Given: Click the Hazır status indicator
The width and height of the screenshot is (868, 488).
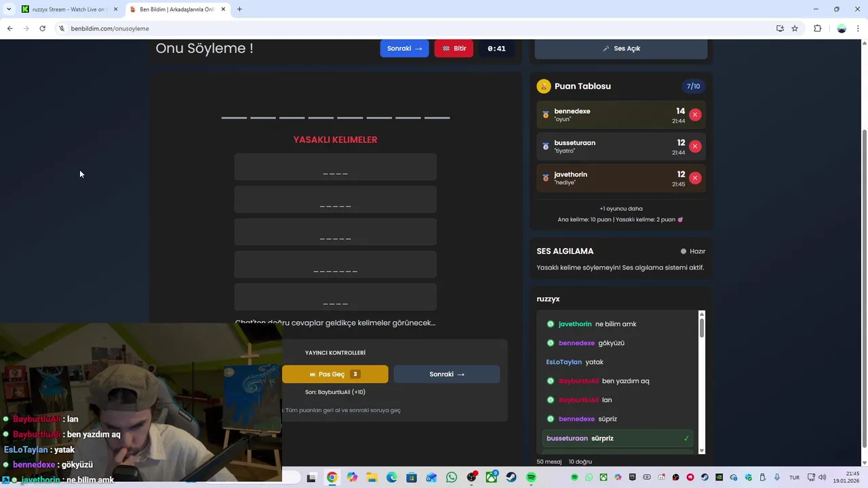Looking at the screenshot, I should point(693,251).
